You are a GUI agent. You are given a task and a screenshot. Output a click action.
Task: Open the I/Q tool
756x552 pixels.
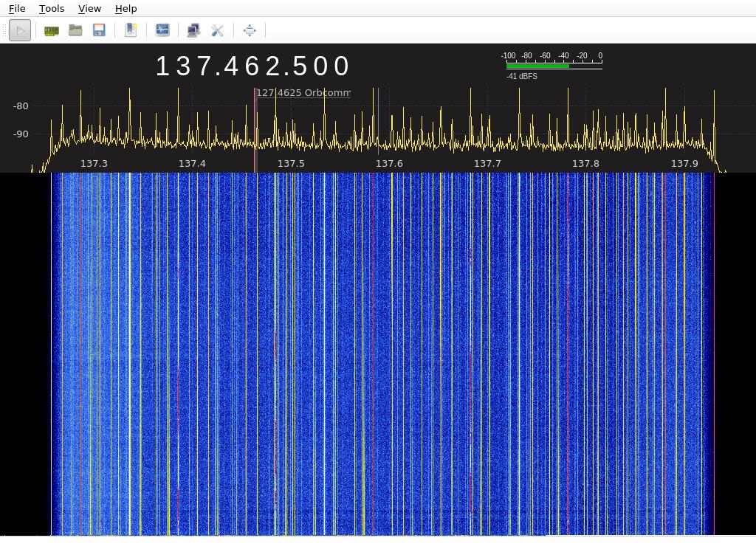coord(162,30)
